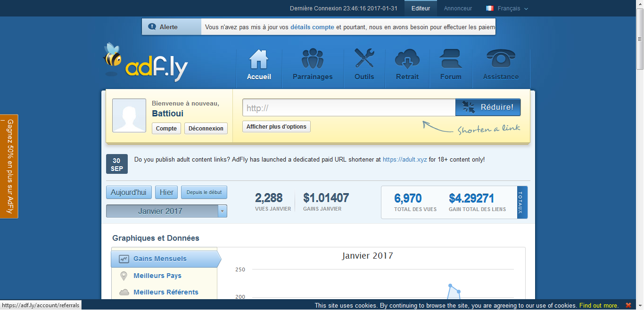Open the Français language dropdown

(507, 8)
